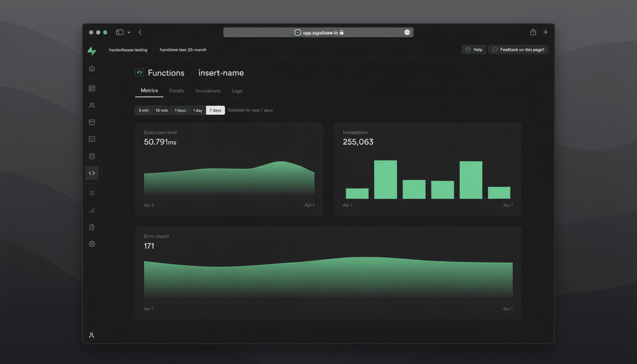Open the account icon at sidebar bottom
Image resolution: width=637 pixels, height=364 pixels.
(x=91, y=335)
